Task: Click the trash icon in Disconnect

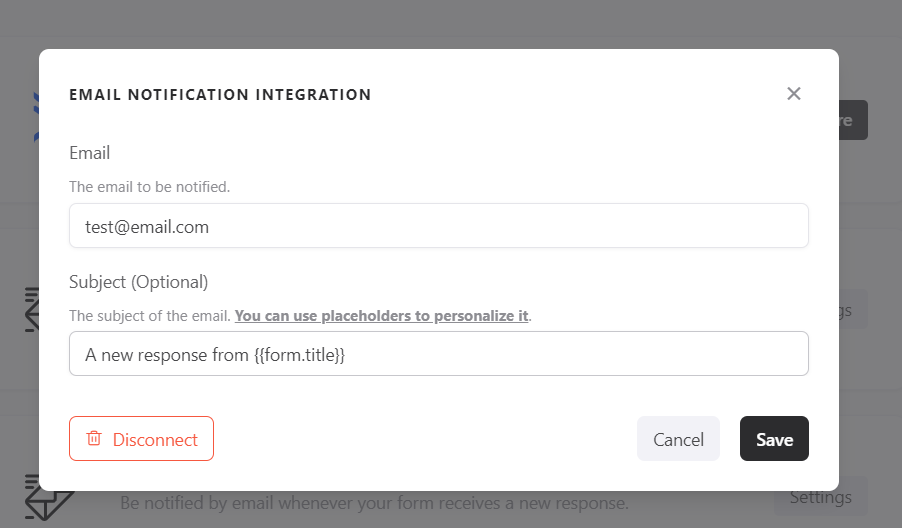Action: 94,439
